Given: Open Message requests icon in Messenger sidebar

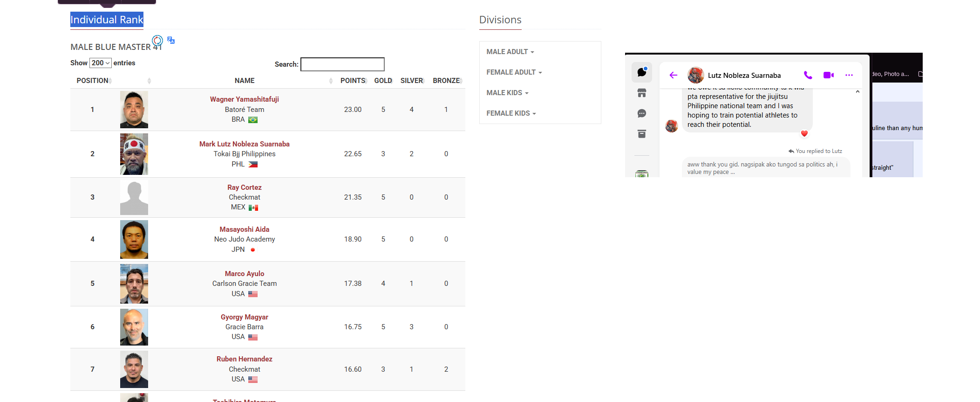Looking at the screenshot, I should point(642,113).
